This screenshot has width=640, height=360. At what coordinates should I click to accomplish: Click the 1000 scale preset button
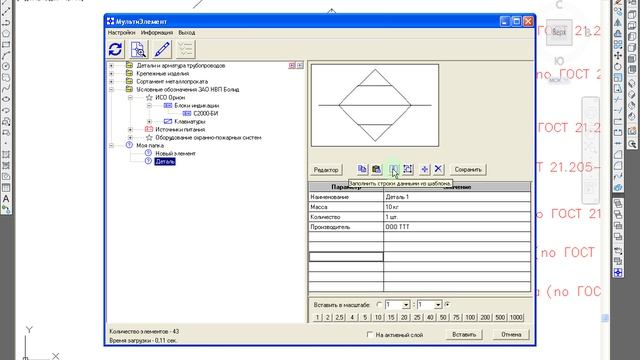[516, 317]
